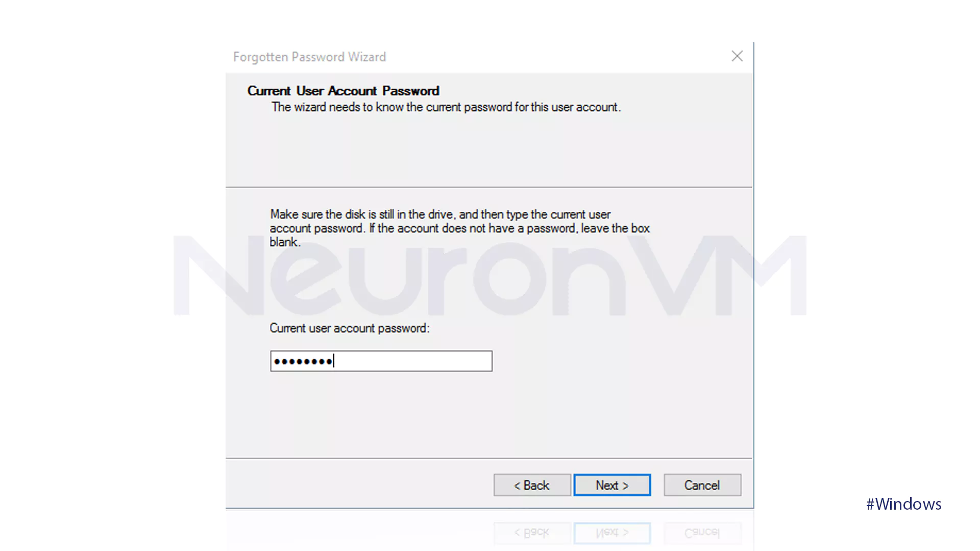
Task: Clear the current password entry field
Action: [x=380, y=361]
